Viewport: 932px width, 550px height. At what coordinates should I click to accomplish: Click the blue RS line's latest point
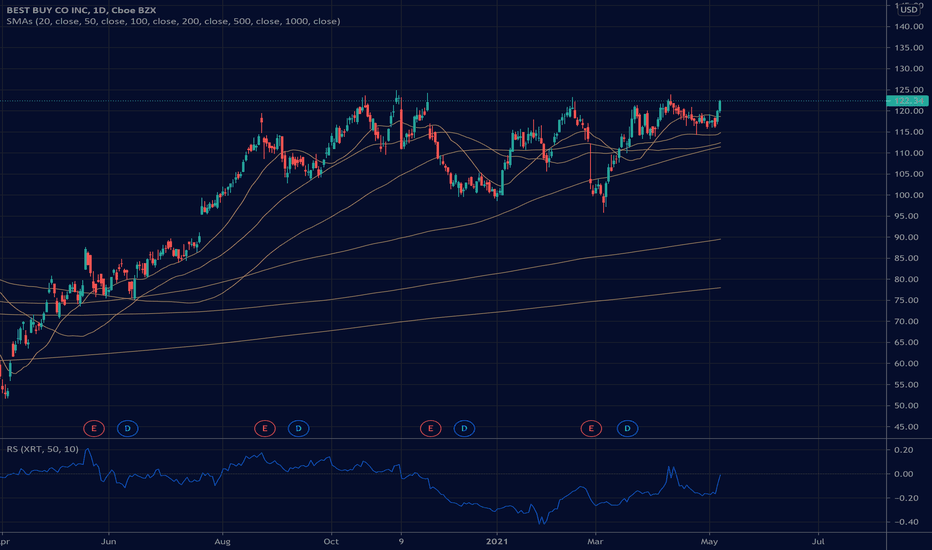pos(720,474)
